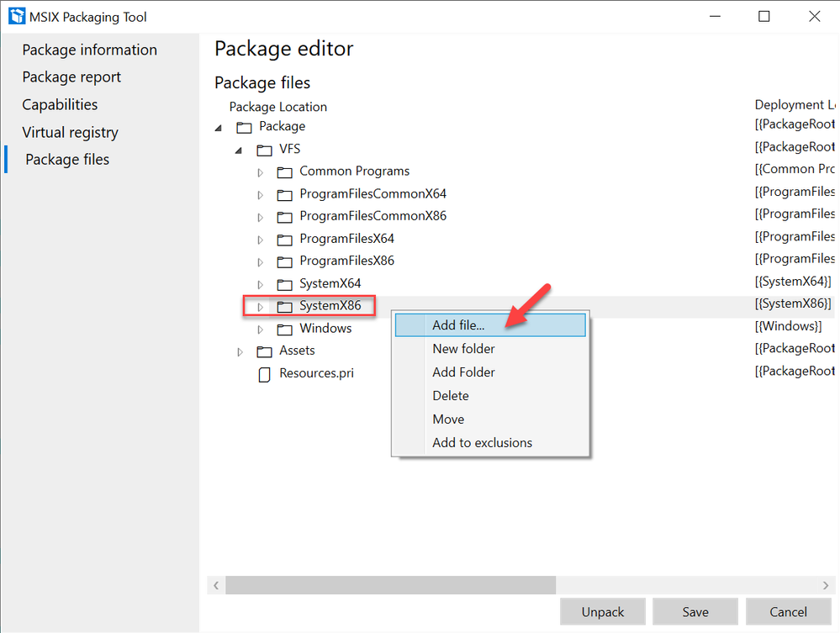Select the VFS tree item label
The image size is (840, 633).
click(x=290, y=149)
